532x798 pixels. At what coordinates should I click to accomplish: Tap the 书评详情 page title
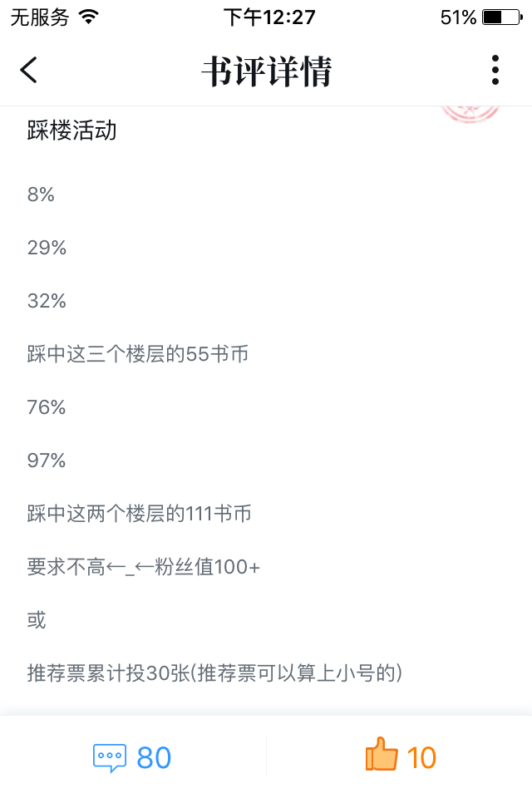click(266, 71)
